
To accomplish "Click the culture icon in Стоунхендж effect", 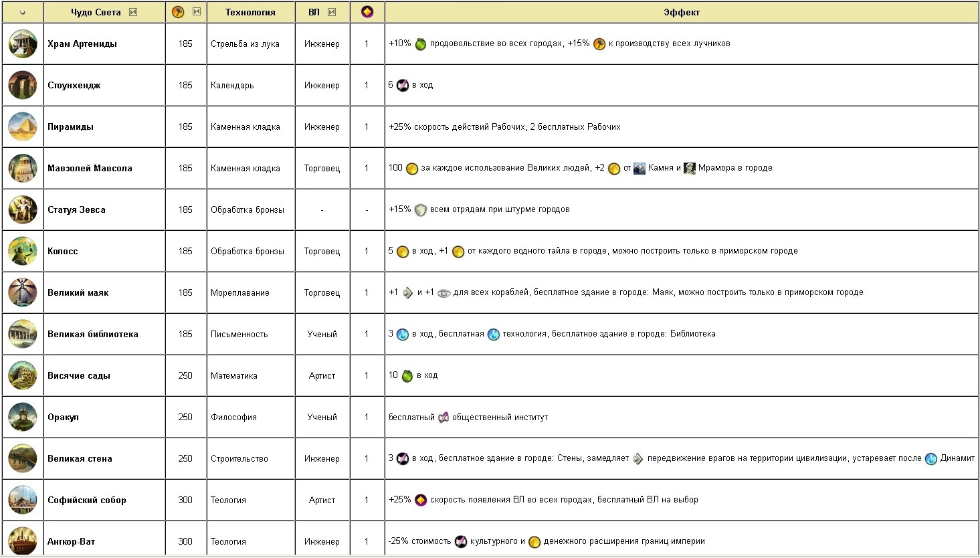I will pyautogui.click(x=403, y=86).
